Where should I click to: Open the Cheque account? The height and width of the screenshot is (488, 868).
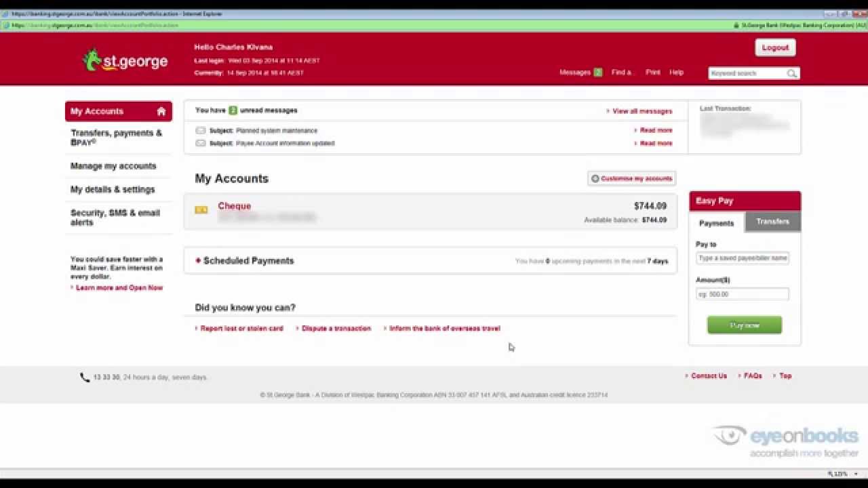tap(235, 206)
